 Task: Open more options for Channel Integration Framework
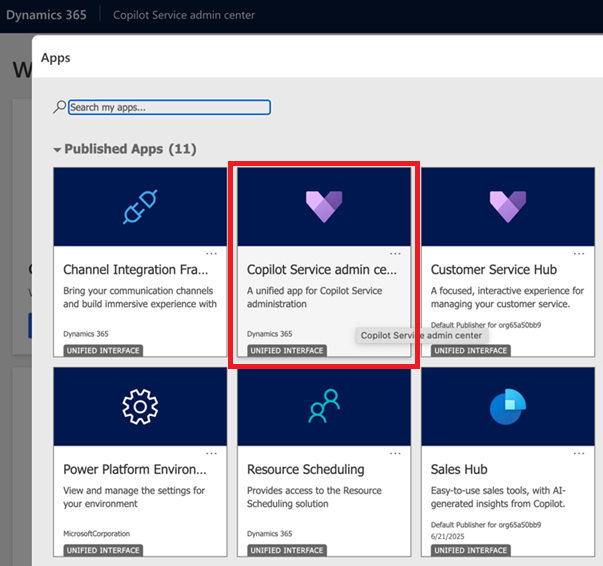click(x=211, y=254)
